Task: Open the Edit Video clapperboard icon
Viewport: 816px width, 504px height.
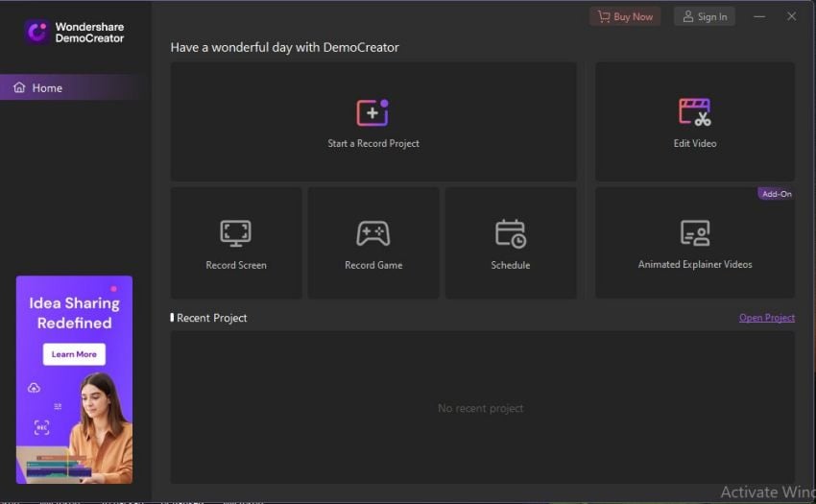Action: (x=695, y=112)
